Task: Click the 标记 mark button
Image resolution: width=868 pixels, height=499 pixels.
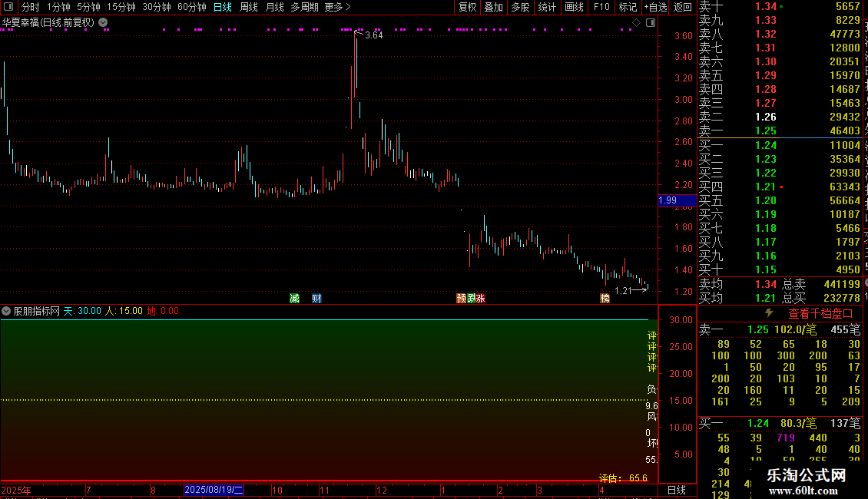Action: coord(628,7)
